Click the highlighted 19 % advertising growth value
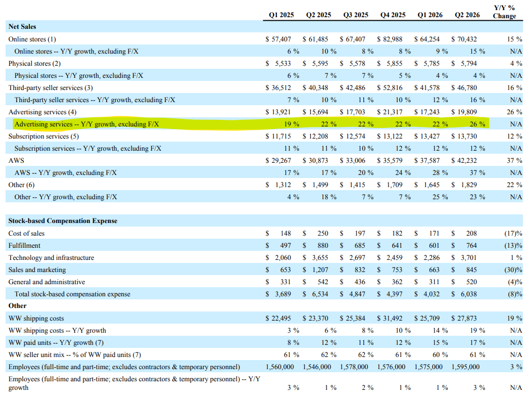 pyautogui.click(x=292, y=124)
